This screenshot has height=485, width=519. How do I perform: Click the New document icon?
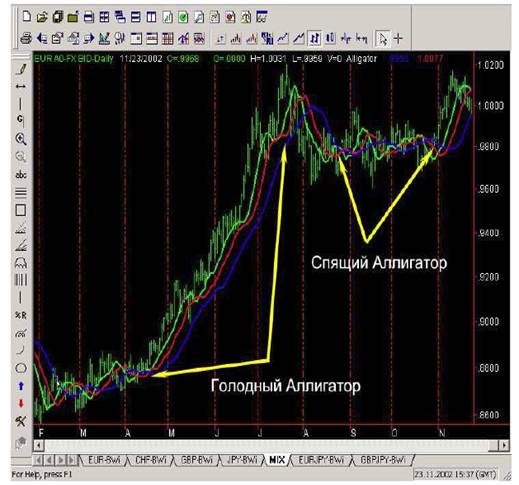tap(26, 17)
